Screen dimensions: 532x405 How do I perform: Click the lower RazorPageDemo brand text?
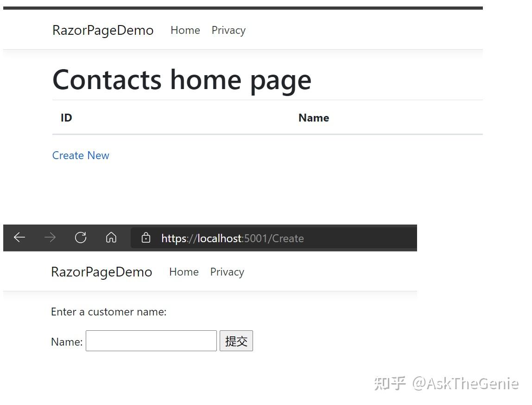coord(101,272)
